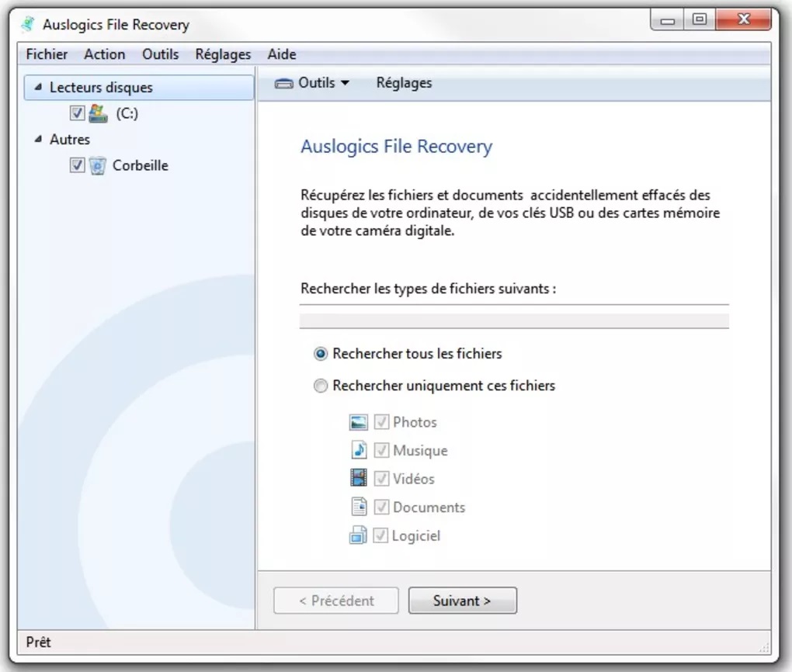Click the Vidéos film strip icon
Image resolution: width=792 pixels, height=672 pixels.
point(358,479)
